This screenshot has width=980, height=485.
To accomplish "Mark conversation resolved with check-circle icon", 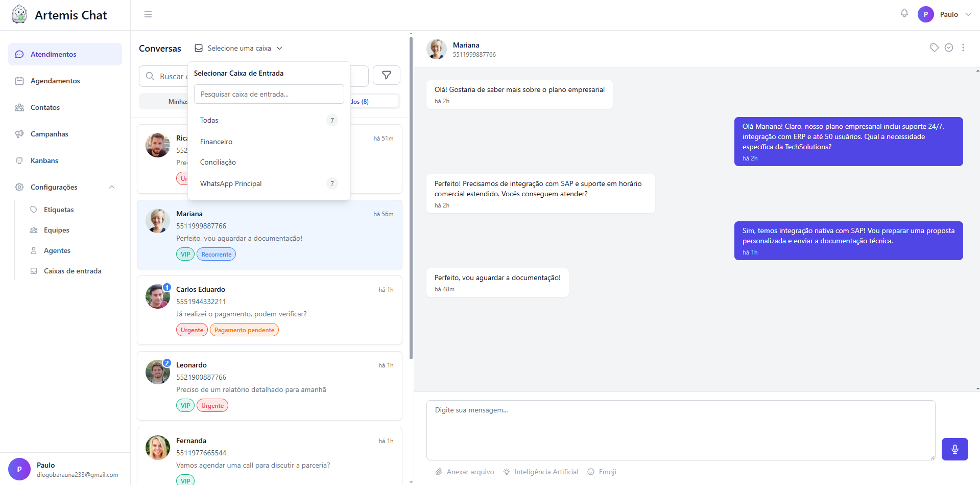I will pyautogui.click(x=948, y=48).
